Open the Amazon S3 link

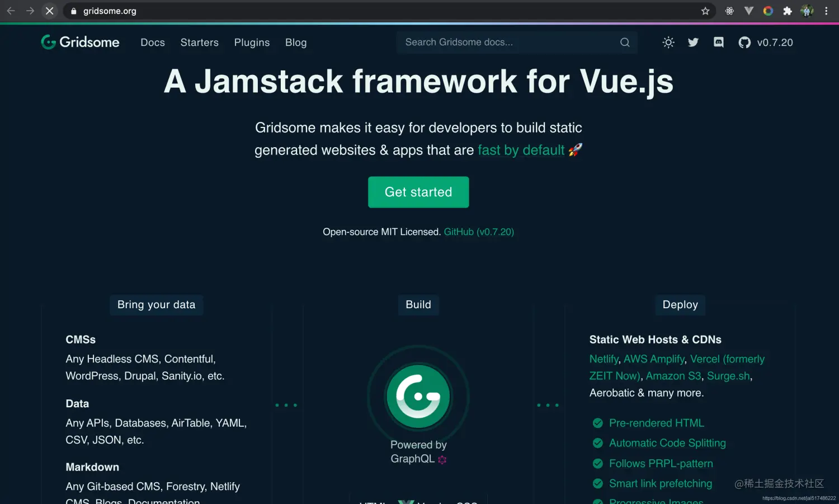(673, 376)
